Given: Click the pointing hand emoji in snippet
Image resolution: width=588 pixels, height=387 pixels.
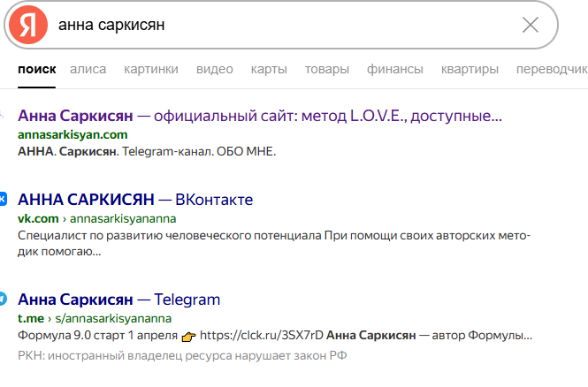Looking at the screenshot, I should coord(188,337).
